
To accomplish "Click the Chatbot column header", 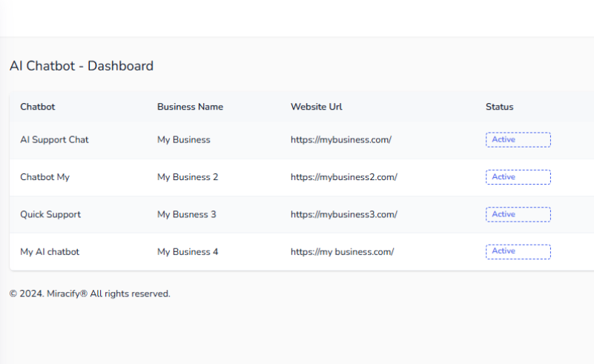I will coord(38,107).
